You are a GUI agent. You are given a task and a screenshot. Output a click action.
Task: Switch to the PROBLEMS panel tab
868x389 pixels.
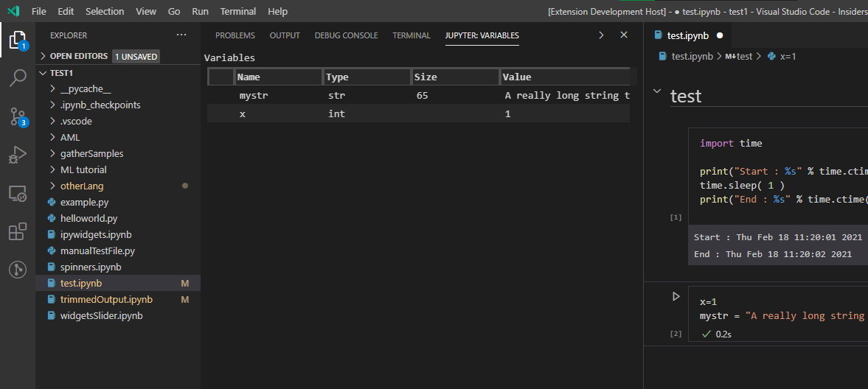click(x=235, y=35)
